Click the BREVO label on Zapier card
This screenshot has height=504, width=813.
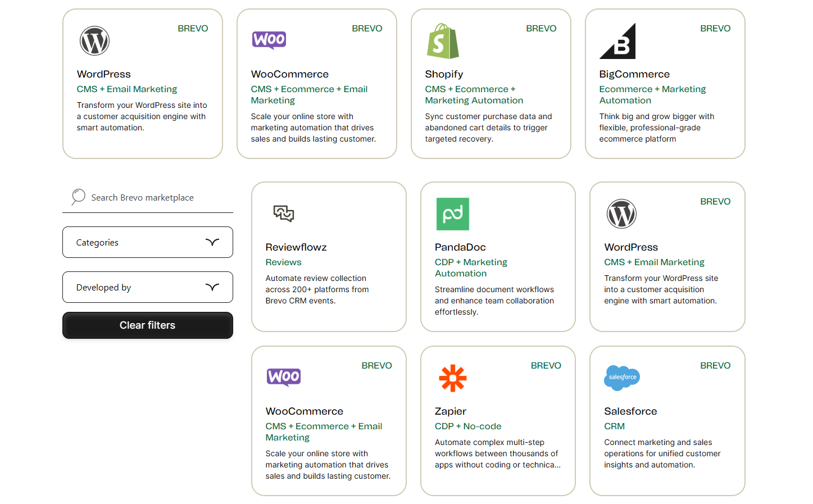click(546, 366)
